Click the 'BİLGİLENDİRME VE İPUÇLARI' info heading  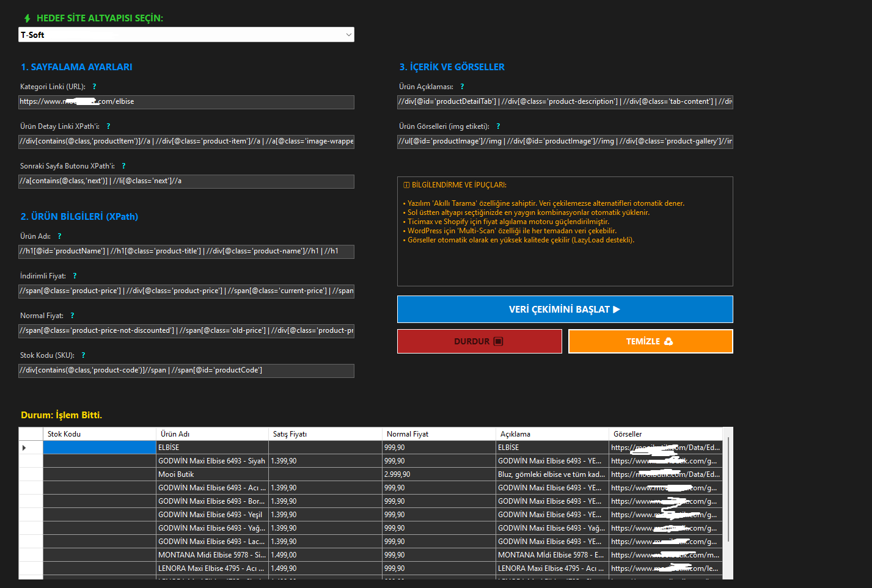(455, 185)
